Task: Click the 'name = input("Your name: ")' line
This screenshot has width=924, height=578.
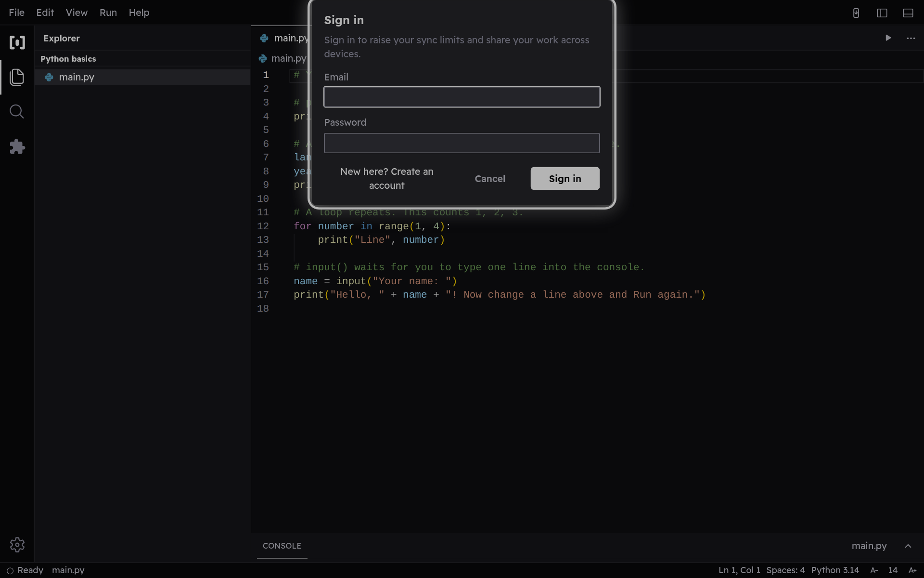Action: [x=375, y=281]
